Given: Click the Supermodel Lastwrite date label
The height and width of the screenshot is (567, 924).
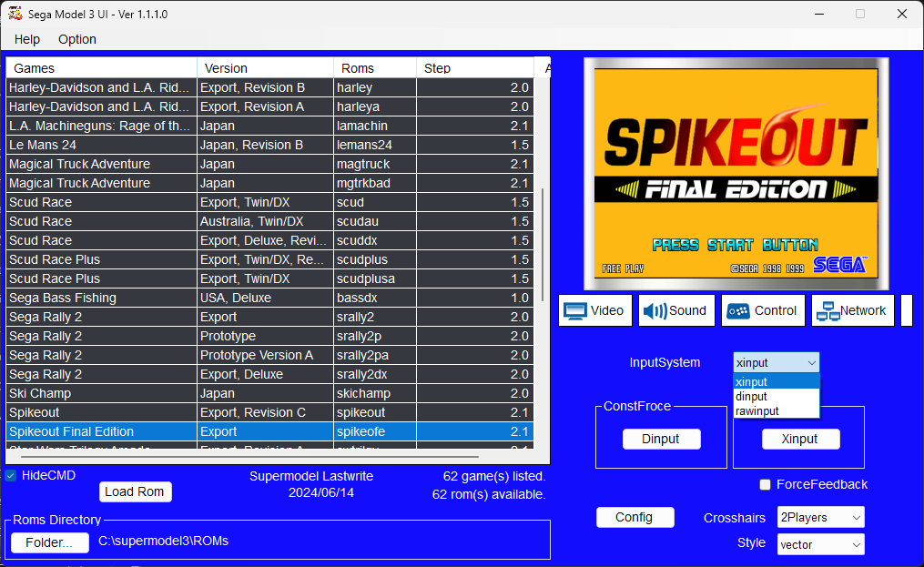Looking at the screenshot, I should pyautogui.click(x=311, y=484).
